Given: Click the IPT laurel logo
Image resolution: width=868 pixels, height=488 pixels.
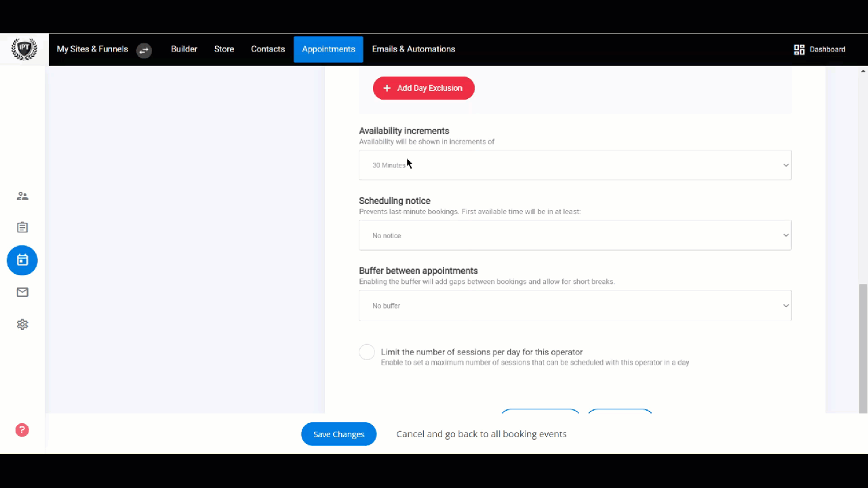Looking at the screenshot, I should [24, 49].
